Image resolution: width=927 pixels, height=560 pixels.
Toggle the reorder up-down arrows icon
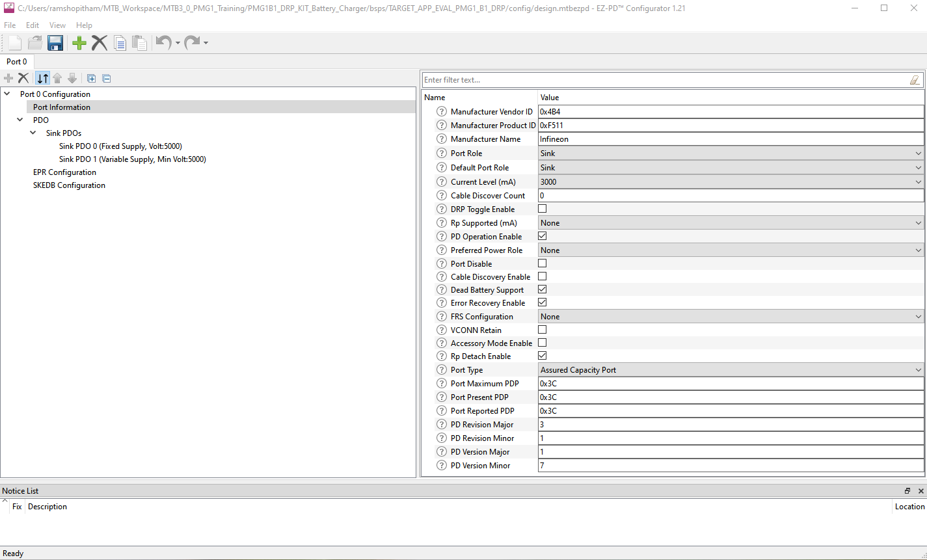click(42, 78)
